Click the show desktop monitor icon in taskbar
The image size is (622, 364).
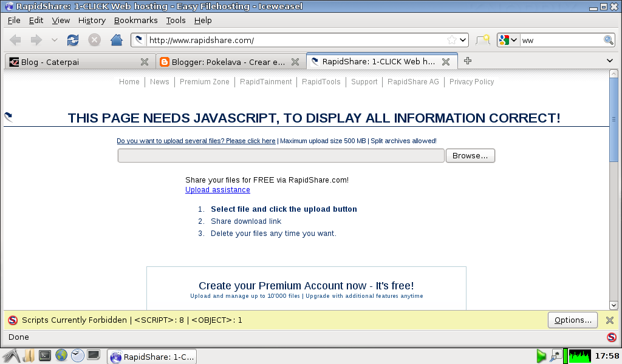pos(94,356)
